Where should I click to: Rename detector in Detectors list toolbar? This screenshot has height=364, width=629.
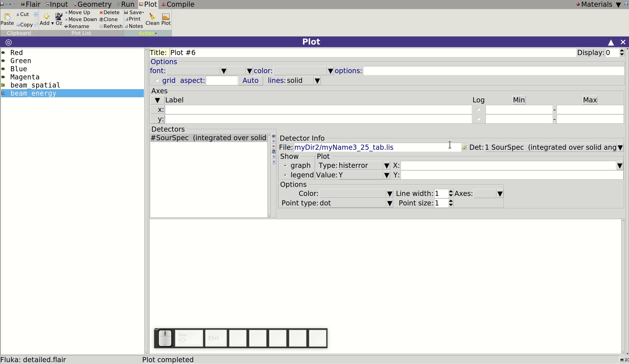coord(274,136)
